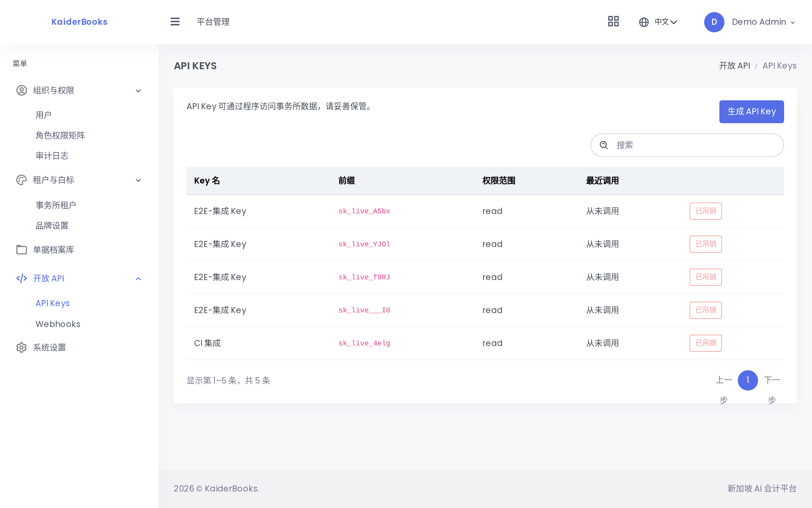Click the 开放 API breadcrumb link
The image size is (812, 508).
[x=735, y=65]
